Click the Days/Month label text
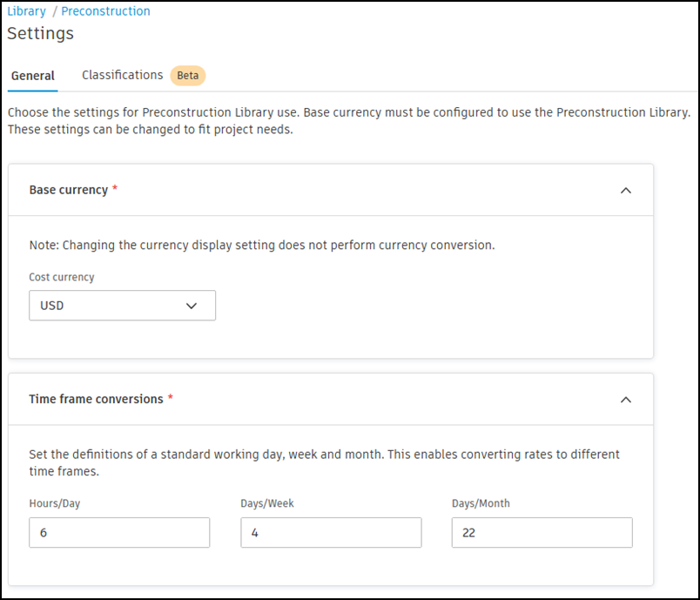The height and width of the screenshot is (600, 700). click(481, 503)
